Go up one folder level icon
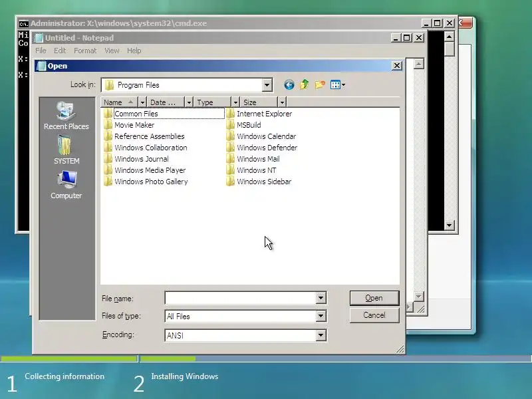 pyautogui.click(x=305, y=84)
